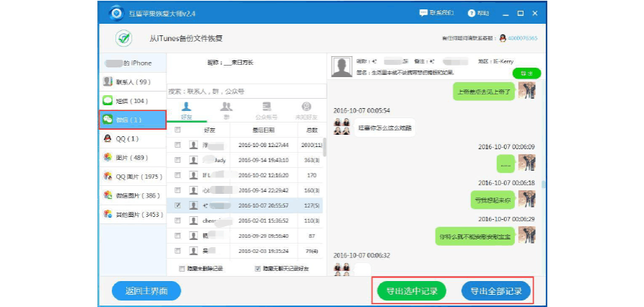Open 微信图片 (386) category
Viewport: 644px width, 307px height.
133,195
